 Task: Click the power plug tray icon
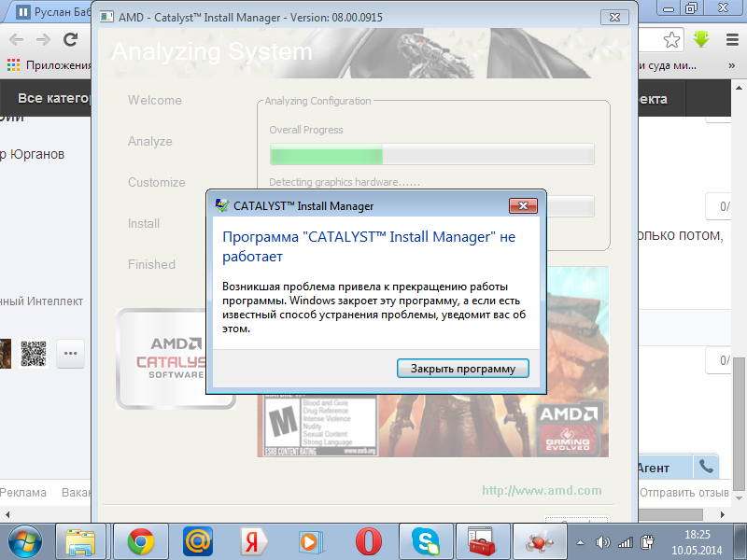[x=647, y=542]
